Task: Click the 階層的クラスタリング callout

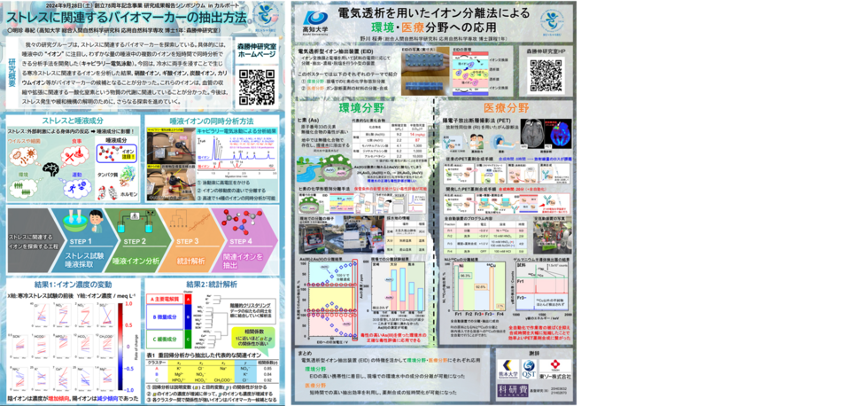Action: (253, 312)
